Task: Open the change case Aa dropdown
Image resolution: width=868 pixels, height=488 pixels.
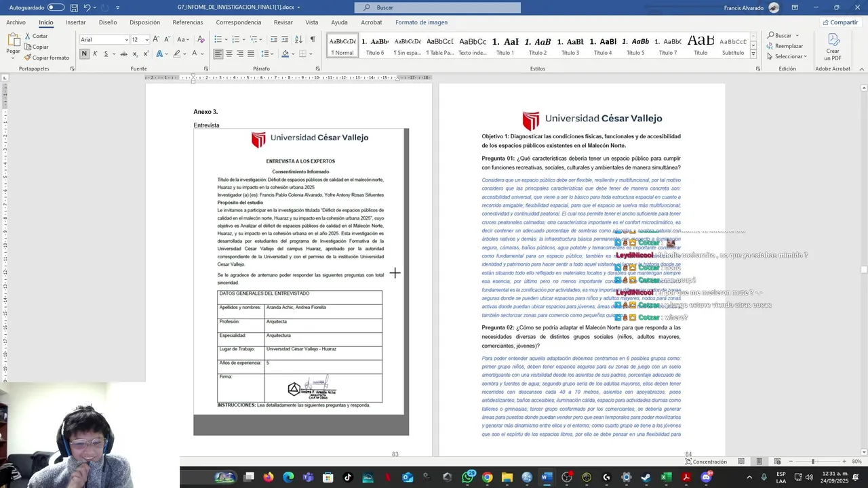Action: [184, 39]
